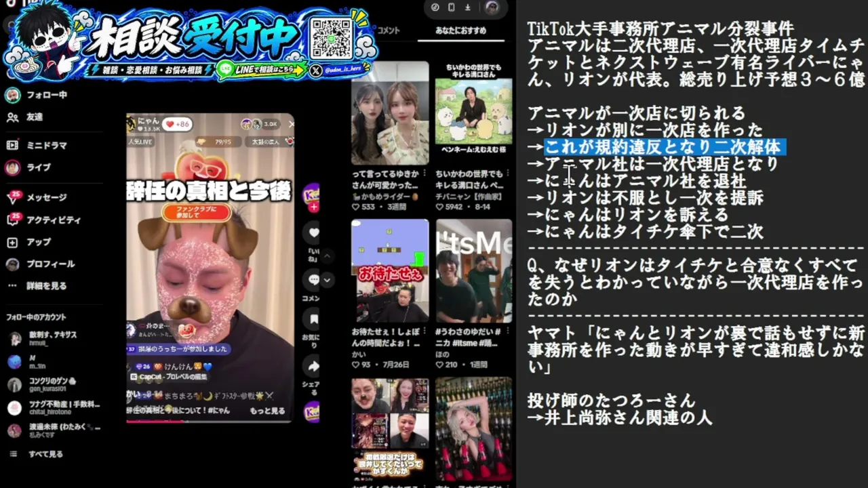
Task: Like the video with heart icon
Action: (x=313, y=233)
